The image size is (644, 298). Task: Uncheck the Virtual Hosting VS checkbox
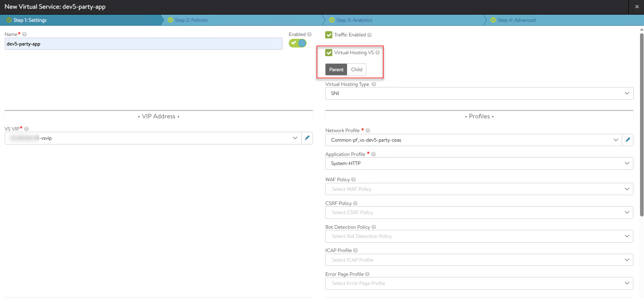click(x=329, y=53)
